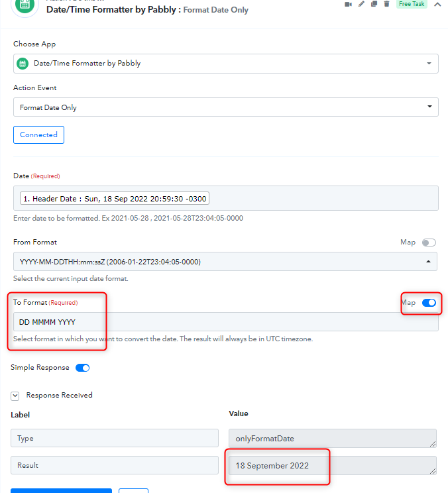
Task: Open the From Format dropdown
Action: 225,262
